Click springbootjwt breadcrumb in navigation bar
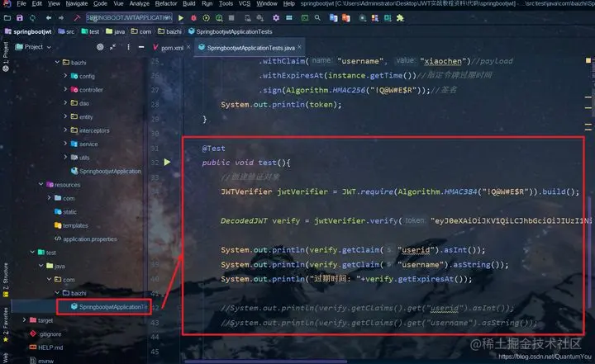Screen dimensions: 595x364 click(28, 31)
